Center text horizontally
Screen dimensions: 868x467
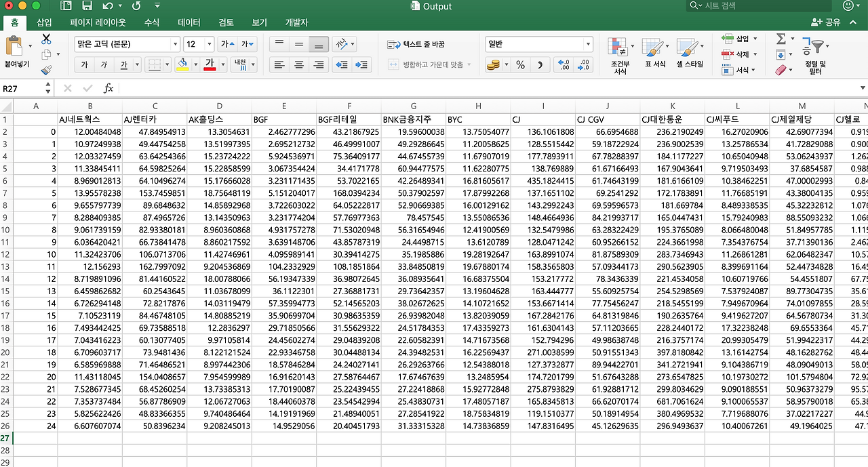point(298,64)
